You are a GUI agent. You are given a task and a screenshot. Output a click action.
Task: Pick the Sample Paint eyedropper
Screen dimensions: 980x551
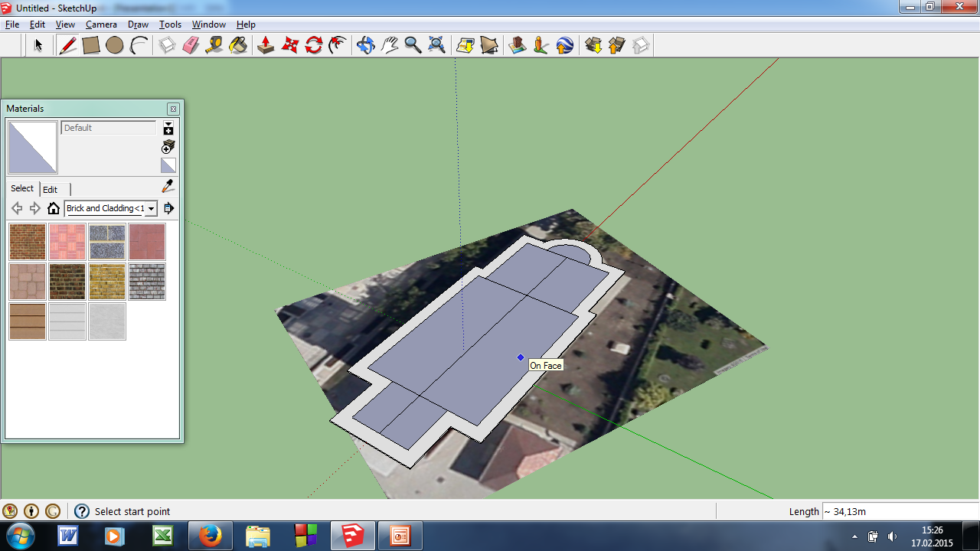168,187
